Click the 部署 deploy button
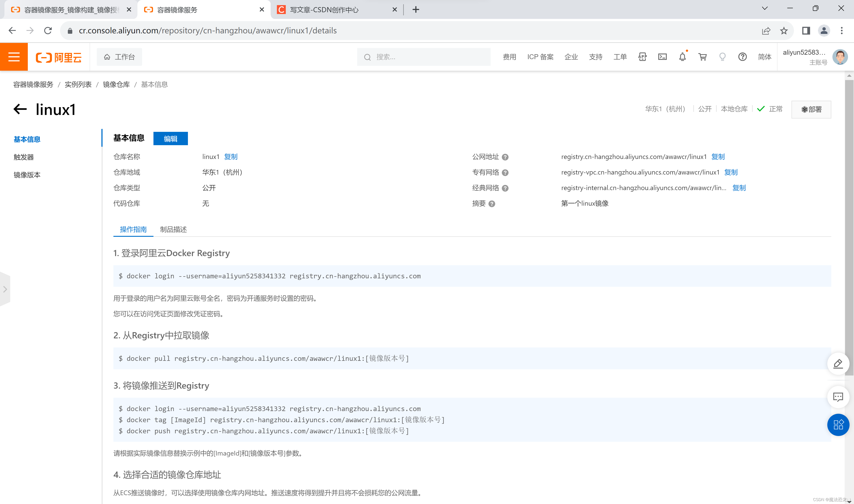Image resolution: width=854 pixels, height=504 pixels. click(811, 109)
